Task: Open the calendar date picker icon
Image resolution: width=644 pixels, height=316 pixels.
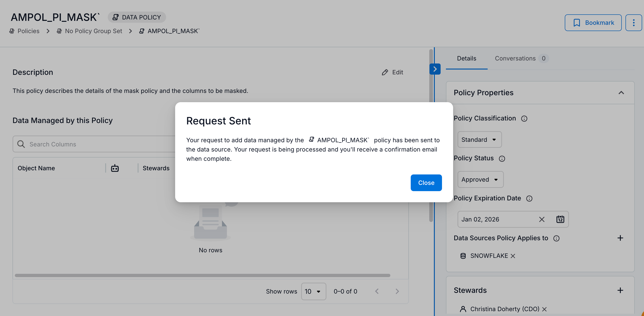Action: coord(560,219)
